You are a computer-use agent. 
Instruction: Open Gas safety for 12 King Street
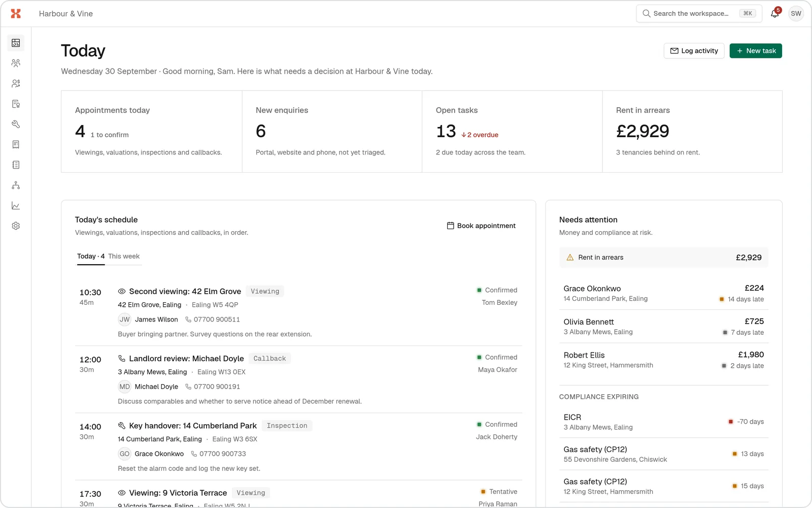point(664,486)
